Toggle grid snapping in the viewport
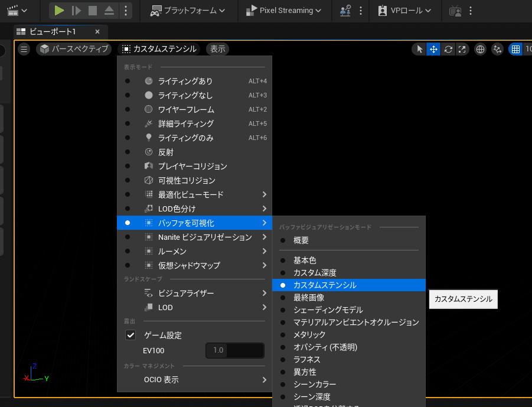 click(x=515, y=49)
